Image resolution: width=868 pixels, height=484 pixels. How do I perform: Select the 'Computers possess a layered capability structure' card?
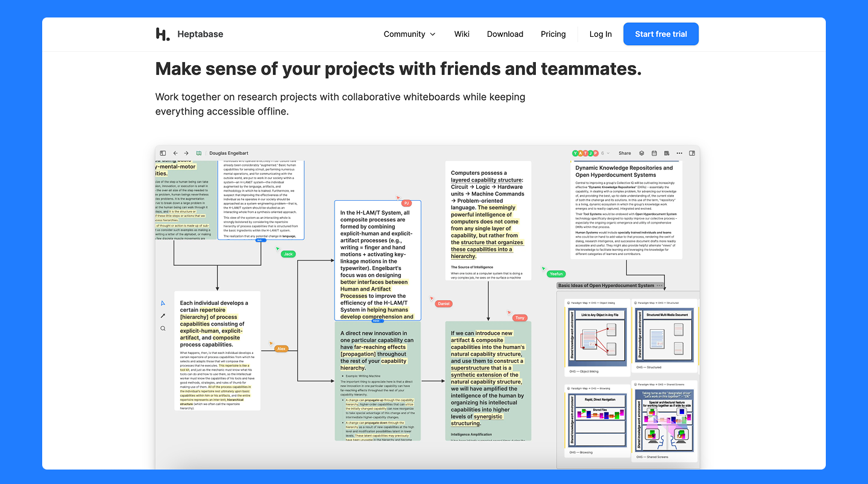click(x=488, y=221)
